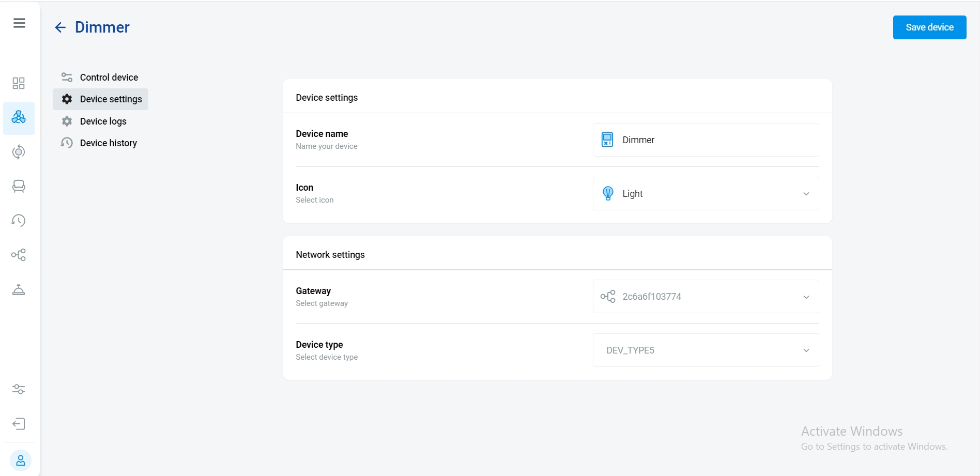Click the gateway node icon in Gateway selector

pos(608,296)
